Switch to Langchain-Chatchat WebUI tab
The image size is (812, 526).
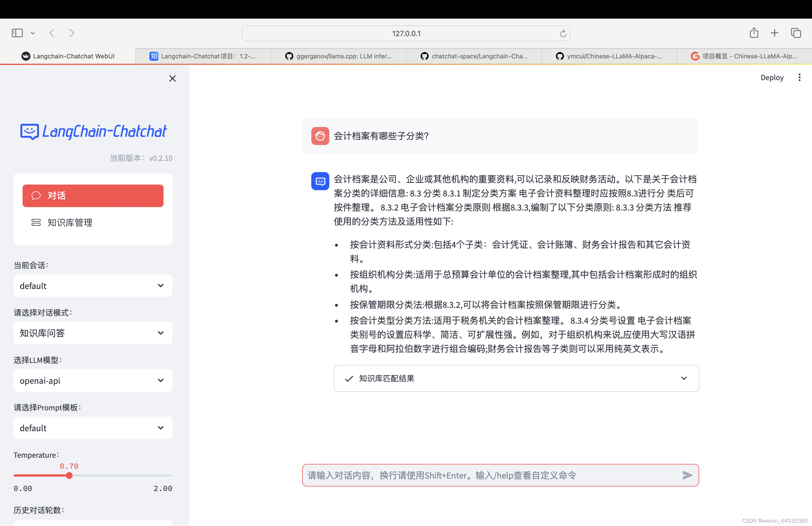click(68, 56)
